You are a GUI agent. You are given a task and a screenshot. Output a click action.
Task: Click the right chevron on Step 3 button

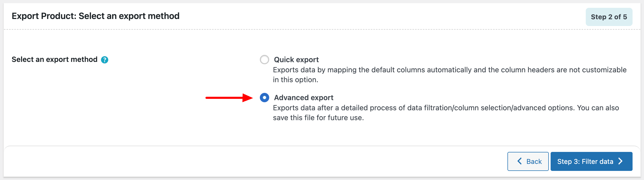tap(620, 161)
